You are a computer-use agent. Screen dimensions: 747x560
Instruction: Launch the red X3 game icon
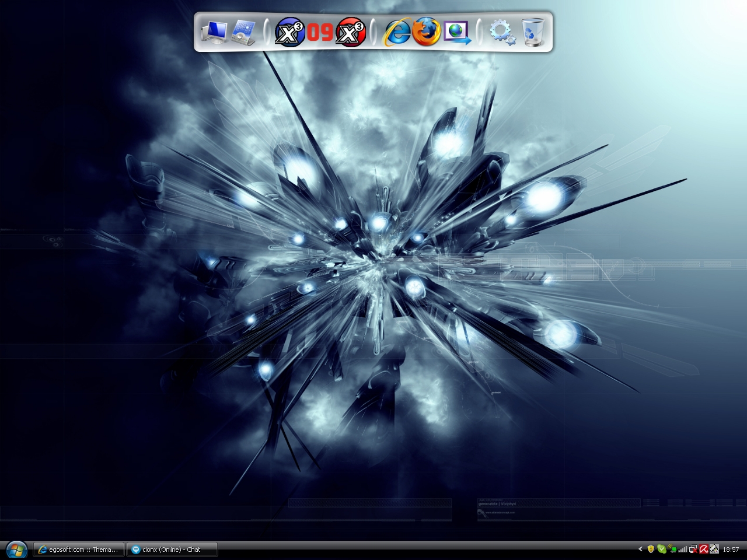(351, 32)
